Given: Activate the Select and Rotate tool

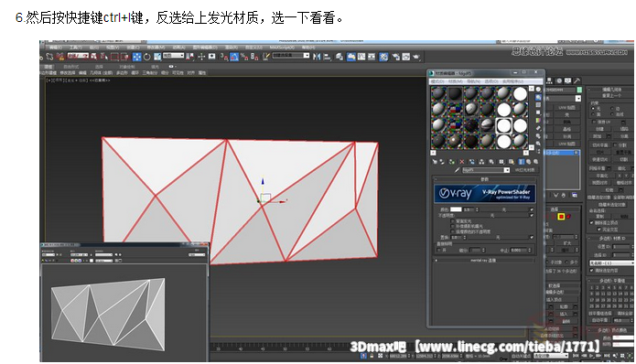Looking at the screenshot, I should coord(146,57).
